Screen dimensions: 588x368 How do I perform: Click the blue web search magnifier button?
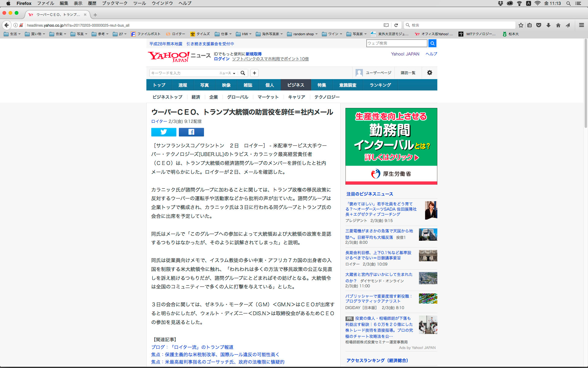[432, 43]
